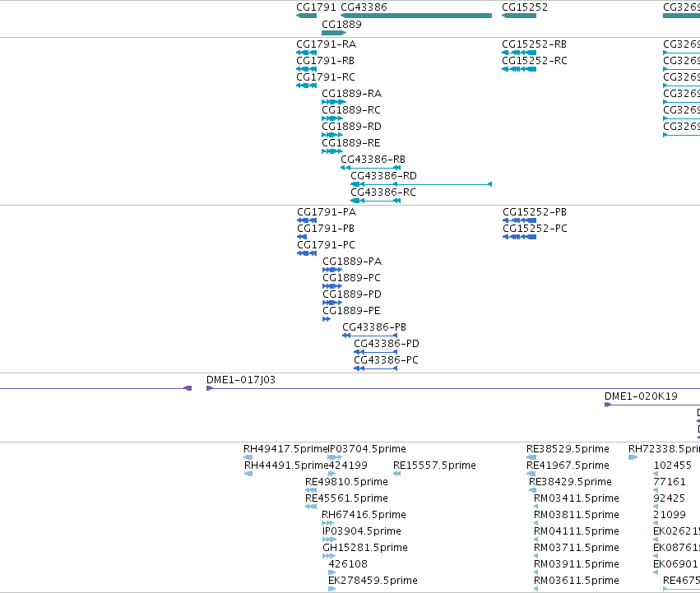
Task: Select EST RH67416.5prime
Action: point(364,516)
